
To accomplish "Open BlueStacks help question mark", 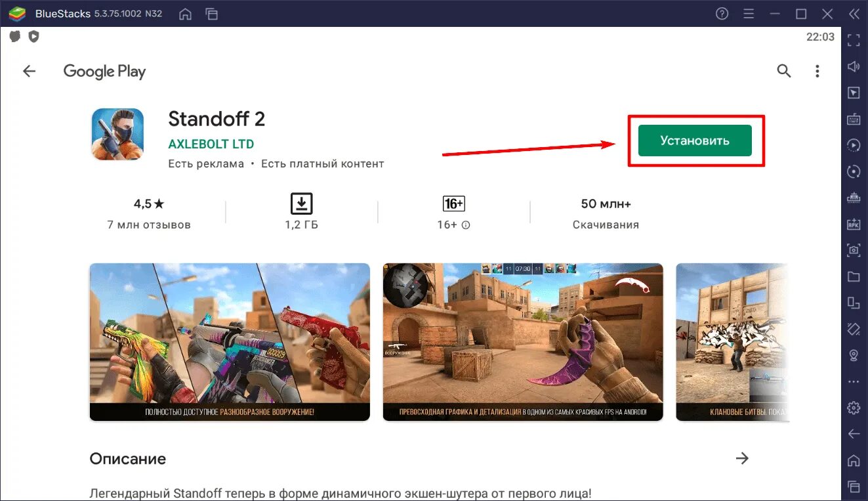I will coord(722,14).
